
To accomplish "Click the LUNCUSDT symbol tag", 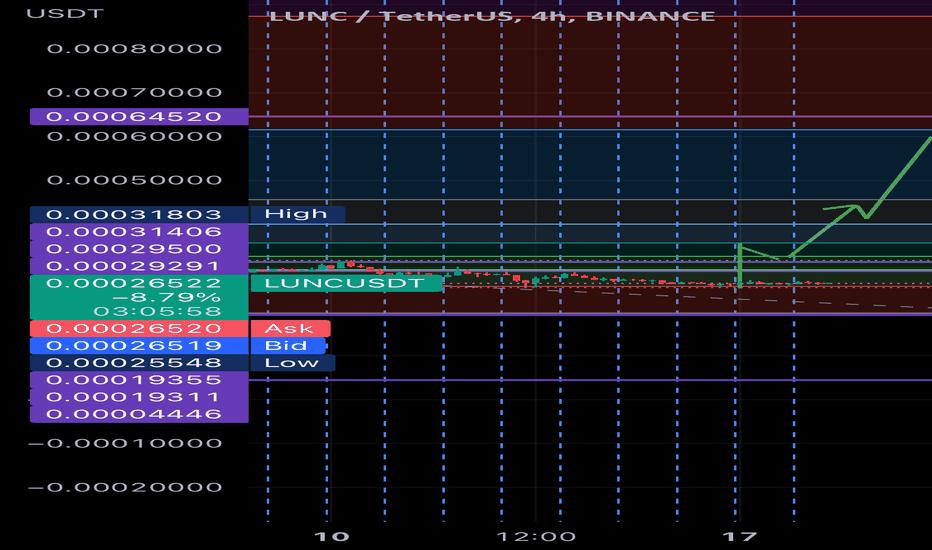I will tap(346, 283).
